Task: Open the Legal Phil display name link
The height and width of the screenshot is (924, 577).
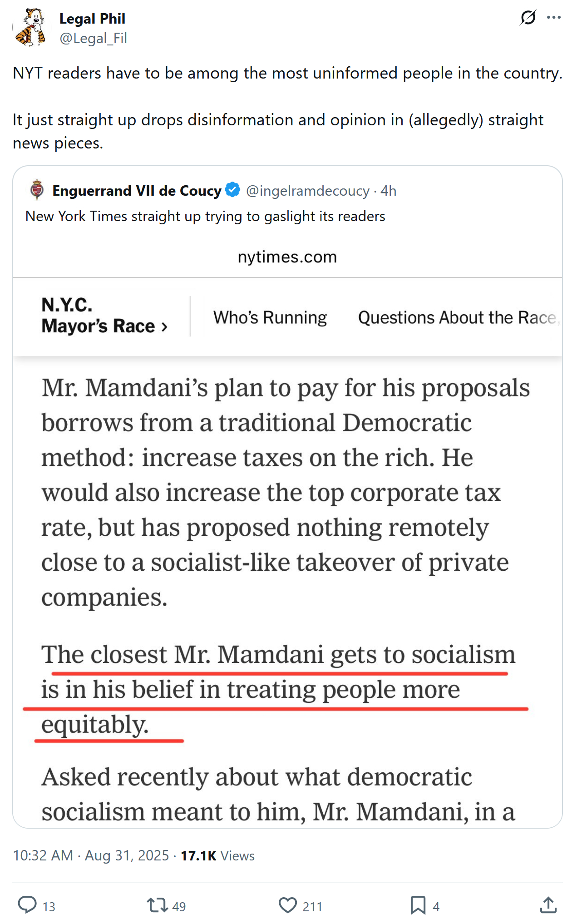Action: [92, 19]
